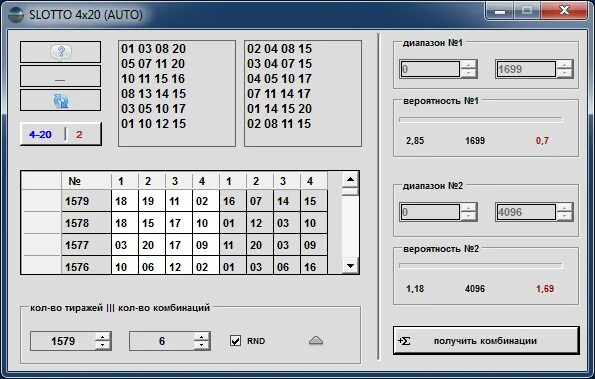Click the вероятность №1 progress bar

click(480, 119)
